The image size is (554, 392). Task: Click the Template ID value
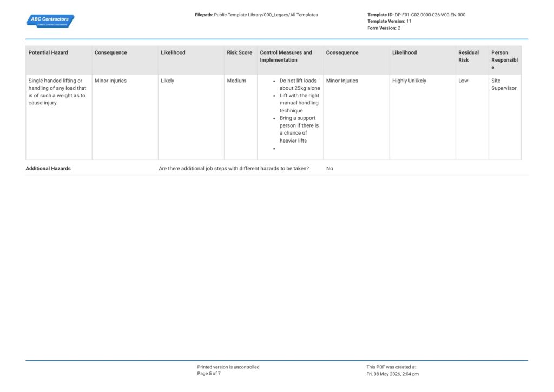(430, 15)
